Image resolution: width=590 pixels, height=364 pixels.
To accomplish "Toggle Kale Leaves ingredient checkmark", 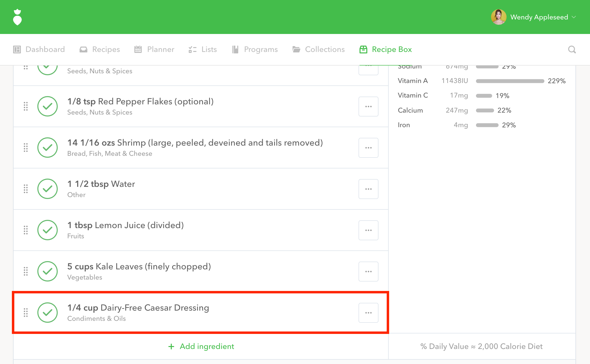I will (48, 271).
